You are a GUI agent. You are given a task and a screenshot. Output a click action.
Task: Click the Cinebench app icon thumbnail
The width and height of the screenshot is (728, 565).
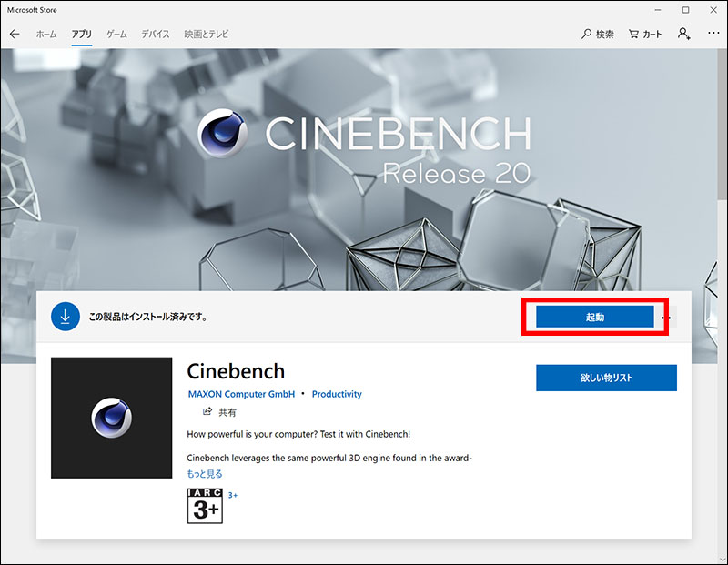[111, 418]
